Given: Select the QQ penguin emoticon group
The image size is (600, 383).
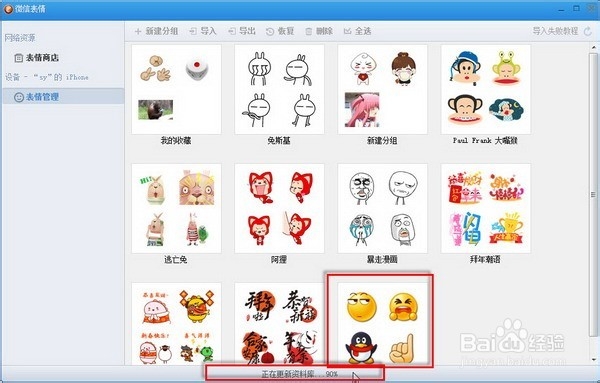Looking at the screenshot, I should (x=382, y=323).
